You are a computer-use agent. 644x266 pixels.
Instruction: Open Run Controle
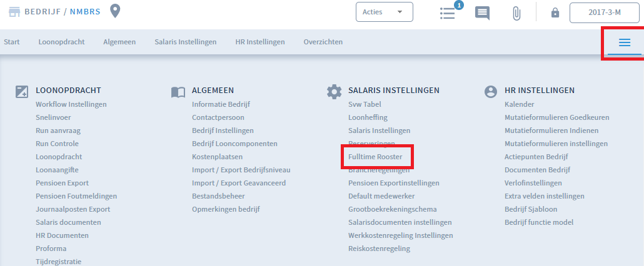coord(57,144)
